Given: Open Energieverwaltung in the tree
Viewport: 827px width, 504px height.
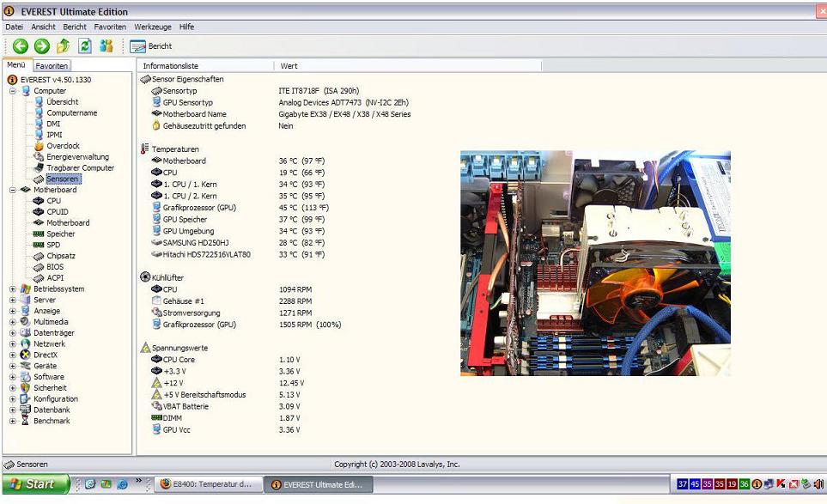Looking at the screenshot, I should coord(77,157).
